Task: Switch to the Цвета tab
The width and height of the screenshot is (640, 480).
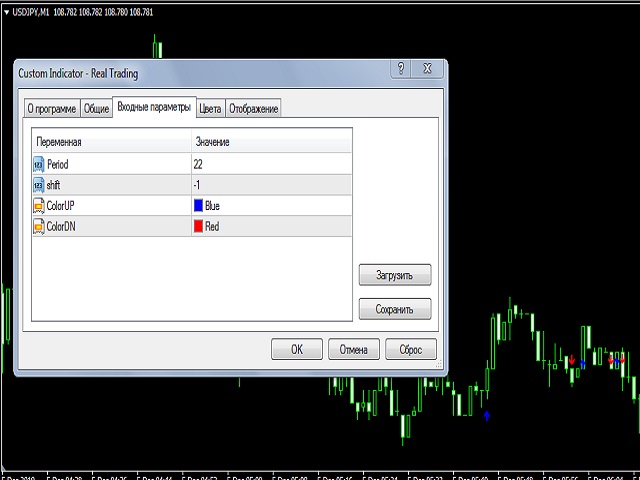Action: point(210,108)
